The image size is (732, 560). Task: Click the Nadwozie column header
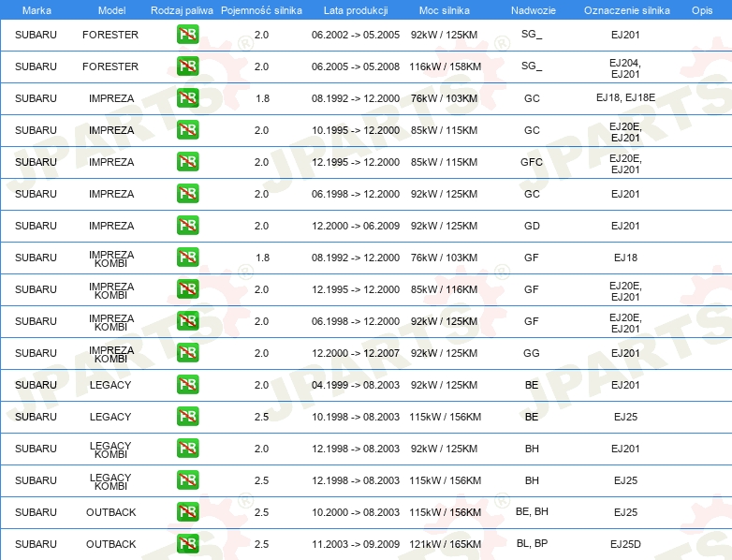pos(534,10)
